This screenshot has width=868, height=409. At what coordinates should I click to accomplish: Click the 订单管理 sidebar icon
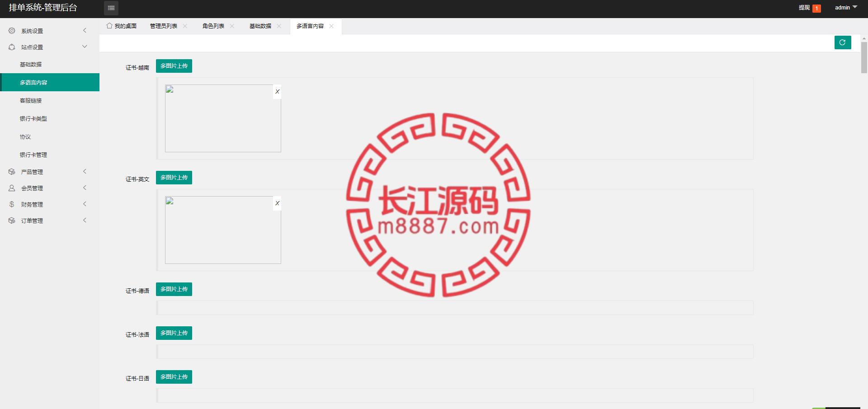(12, 221)
